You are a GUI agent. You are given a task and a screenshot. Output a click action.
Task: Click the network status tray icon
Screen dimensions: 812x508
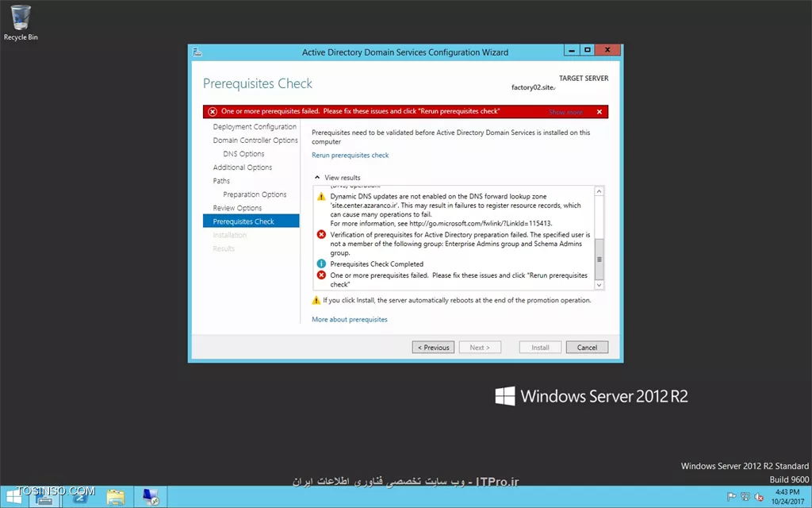coord(745,497)
